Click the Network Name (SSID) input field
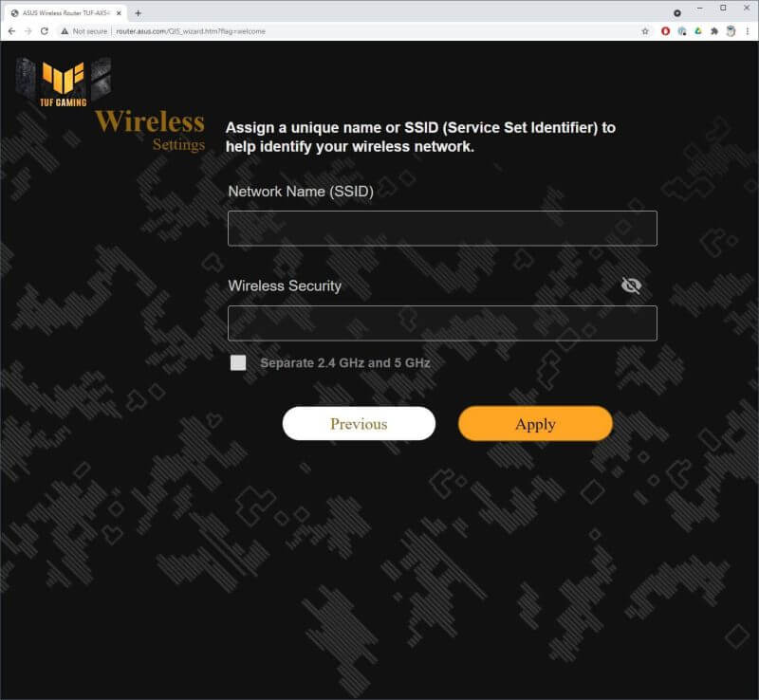759x700 pixels. click(442, 229)
